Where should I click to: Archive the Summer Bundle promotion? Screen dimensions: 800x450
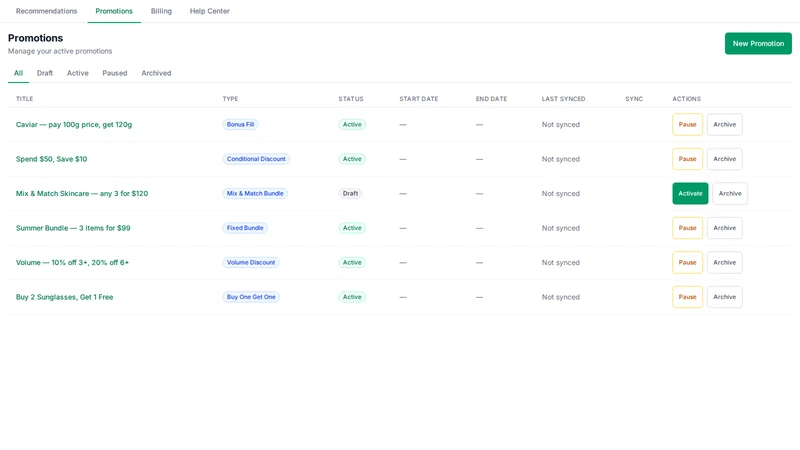tap(724, 228)
